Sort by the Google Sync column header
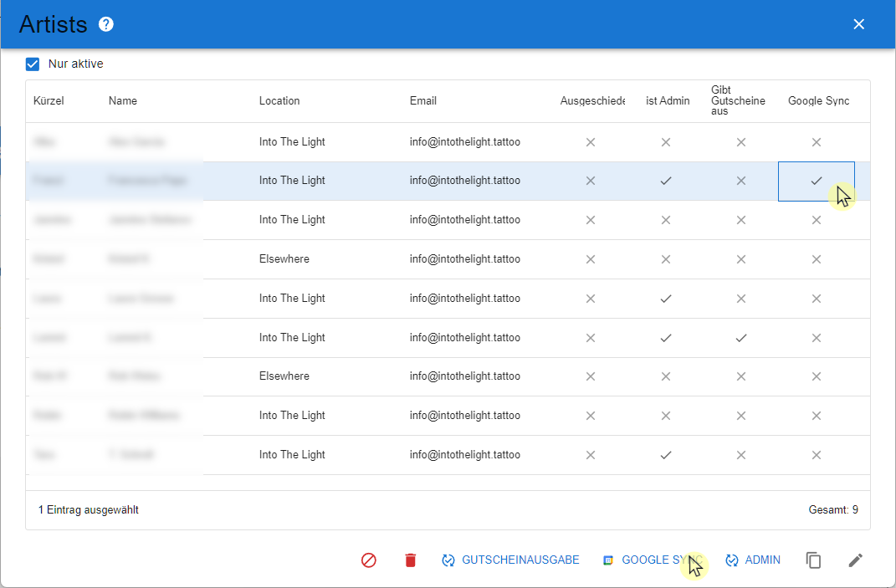The height and width of the screenshot is (588, 896). coord(818,100)
